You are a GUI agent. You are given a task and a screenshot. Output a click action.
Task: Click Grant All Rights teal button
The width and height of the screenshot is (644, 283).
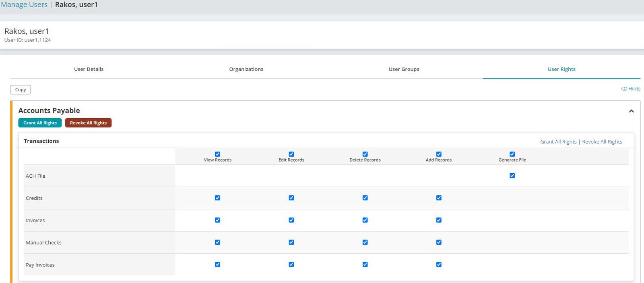40,123
